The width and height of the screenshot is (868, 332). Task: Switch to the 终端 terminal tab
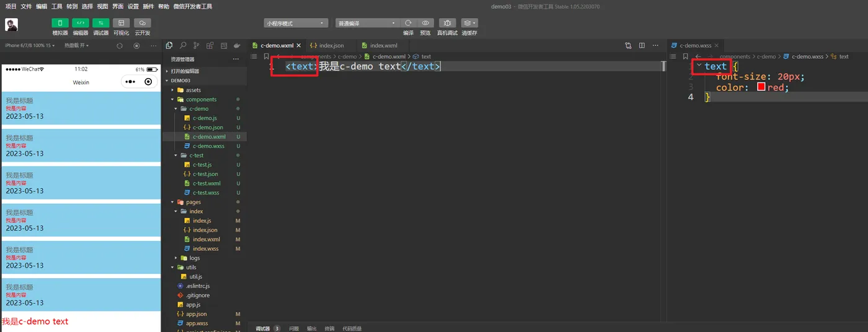click(x=329, y=328)
